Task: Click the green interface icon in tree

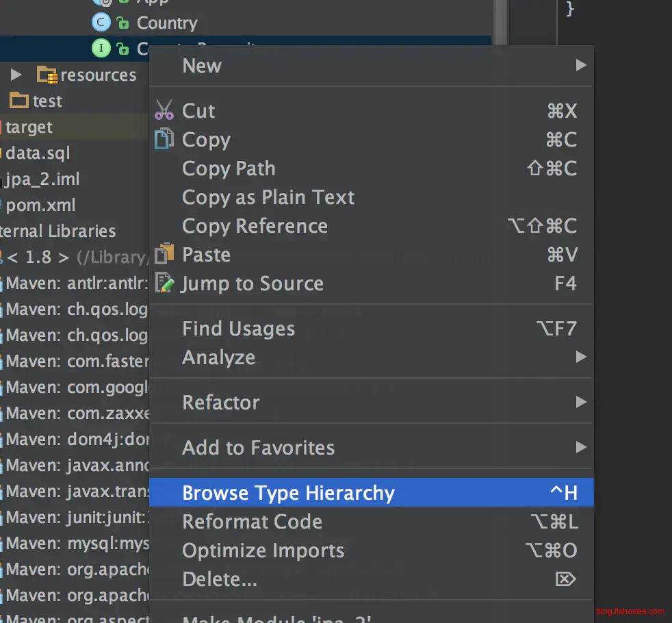Action: pos(101,49)
